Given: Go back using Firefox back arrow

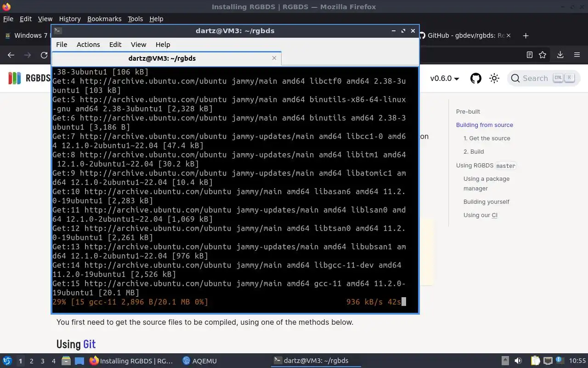Looking at the screenshot, I should pos(11,55).
